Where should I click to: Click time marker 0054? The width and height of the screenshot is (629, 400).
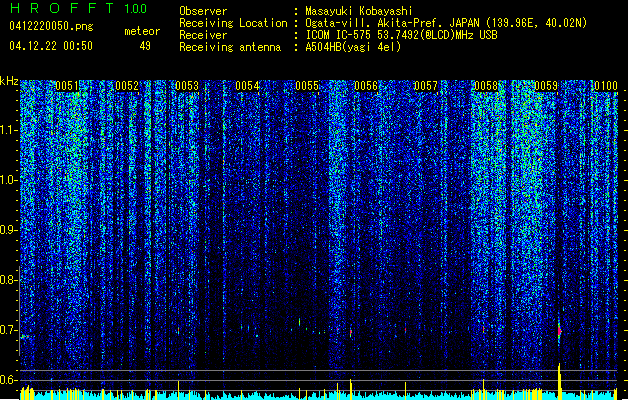(247, 86)
